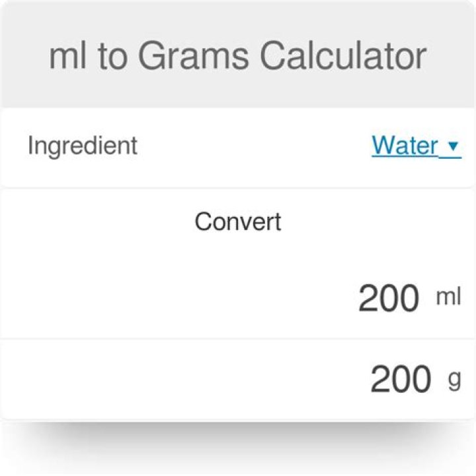Click the blank area right of Convert

pos(377,221)
